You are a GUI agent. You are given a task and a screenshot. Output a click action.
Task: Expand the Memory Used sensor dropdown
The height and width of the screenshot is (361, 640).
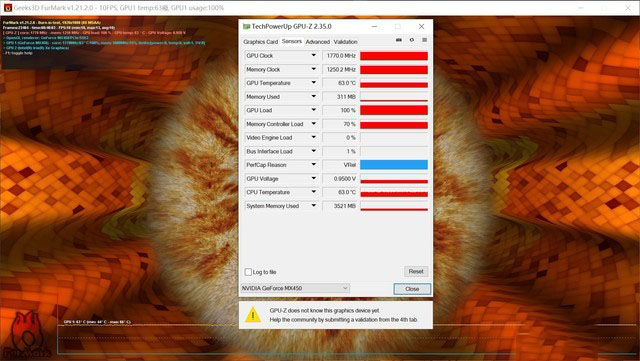pyautogui.click(x=313, y=97)
